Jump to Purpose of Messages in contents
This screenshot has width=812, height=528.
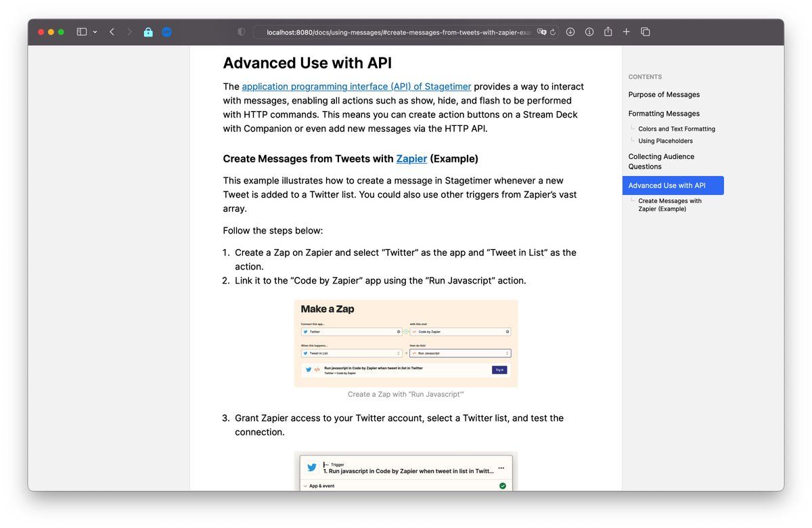[664, 95]
